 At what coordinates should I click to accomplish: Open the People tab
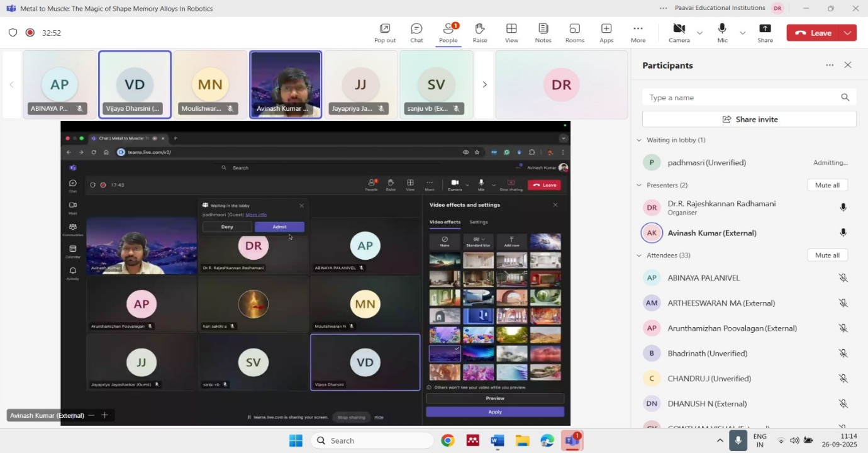pyautogui.click(x=448, y=33)
